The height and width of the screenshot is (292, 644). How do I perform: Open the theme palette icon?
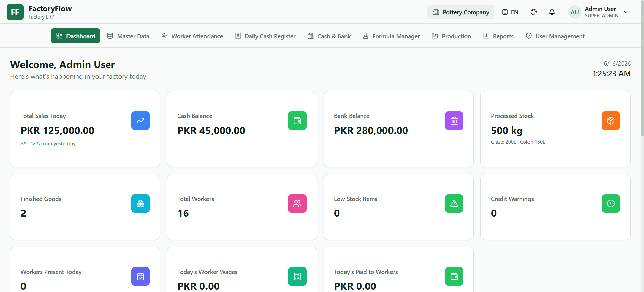tap(534, 12)
